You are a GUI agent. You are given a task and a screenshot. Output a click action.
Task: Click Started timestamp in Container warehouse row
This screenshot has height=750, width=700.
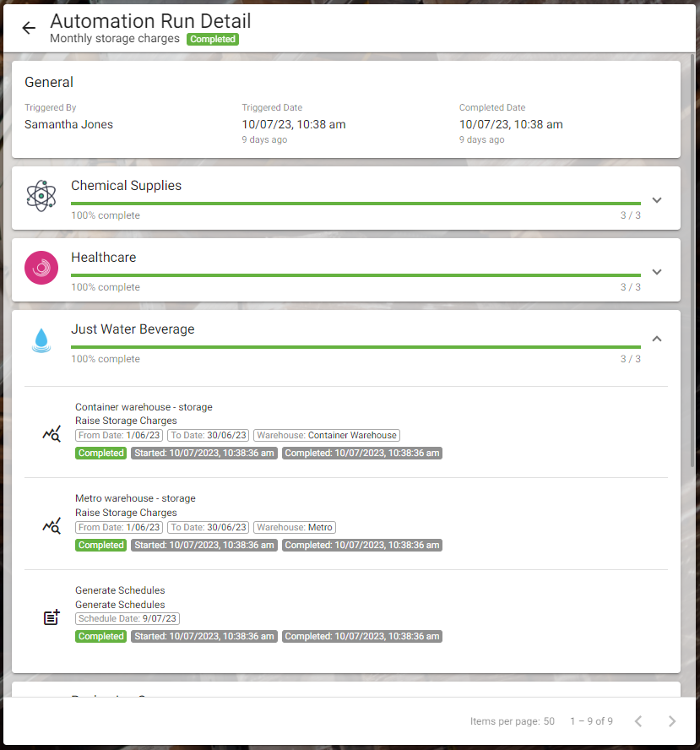pyautogui.click(x=204, y=453)
